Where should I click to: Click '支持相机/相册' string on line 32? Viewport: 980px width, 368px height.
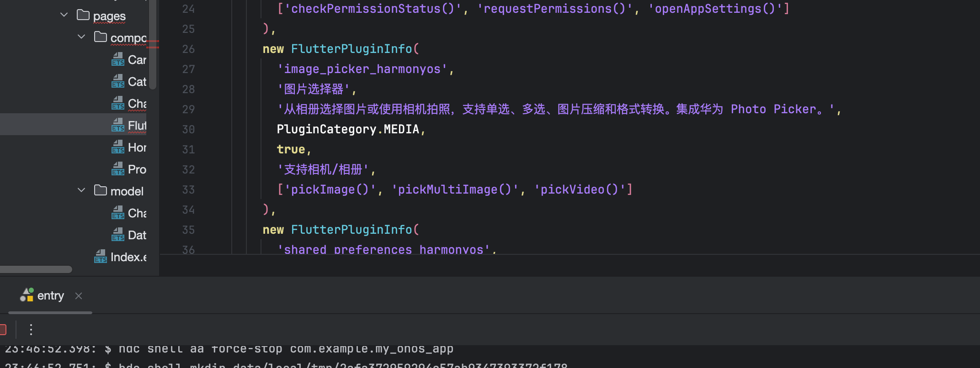[x=323, y=169]
